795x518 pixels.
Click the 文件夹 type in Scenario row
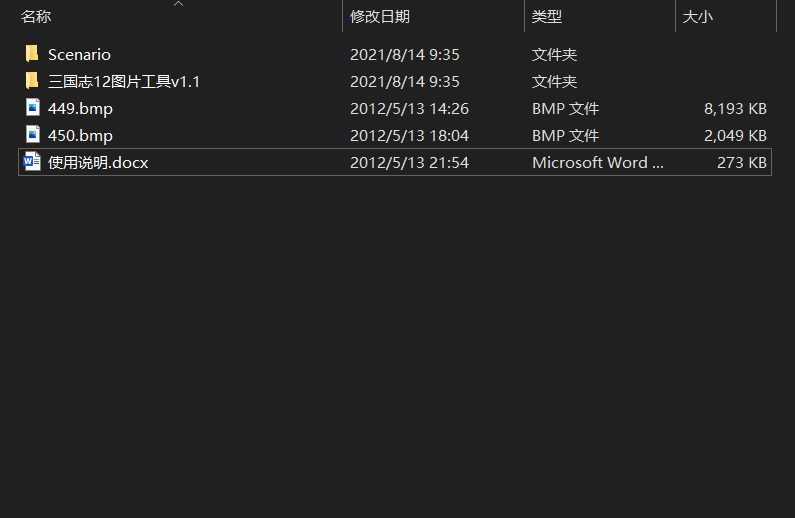pos(554,54)
